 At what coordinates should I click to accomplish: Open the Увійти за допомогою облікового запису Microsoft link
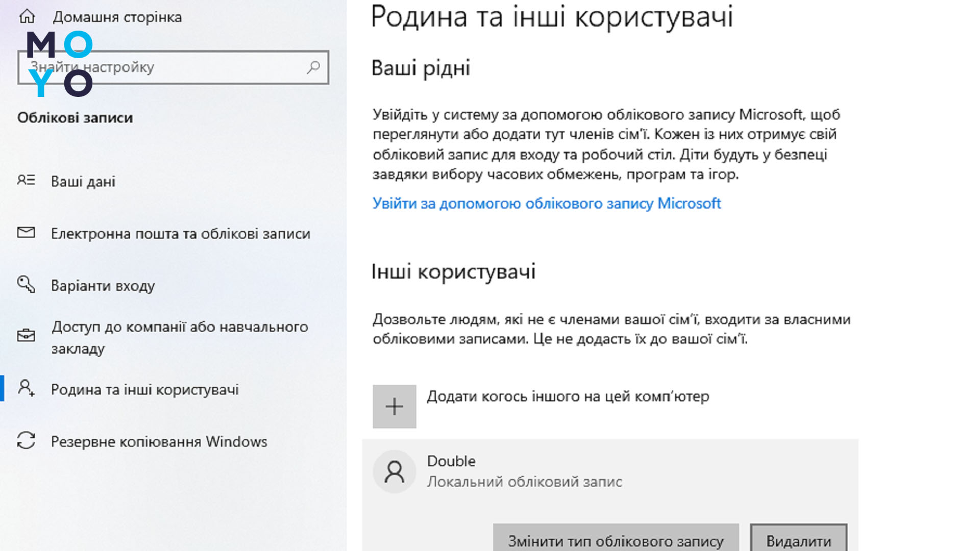547,203
